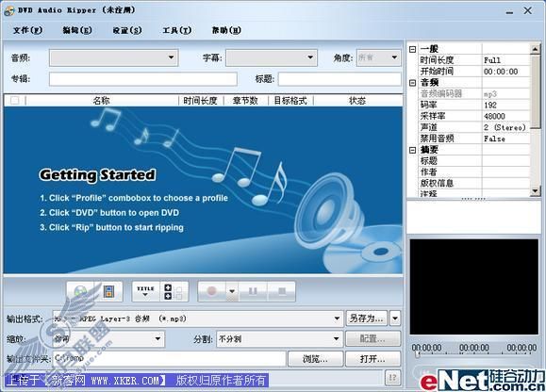This screenshot has width=546, height=392.
Task: Open the arrow dropdown next to 另存为
Action: point(395,318)
